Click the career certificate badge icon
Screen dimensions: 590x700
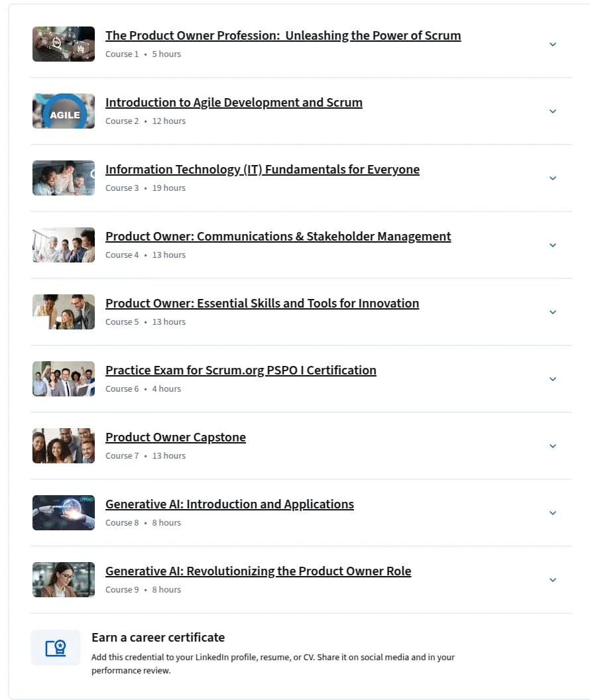56,648
